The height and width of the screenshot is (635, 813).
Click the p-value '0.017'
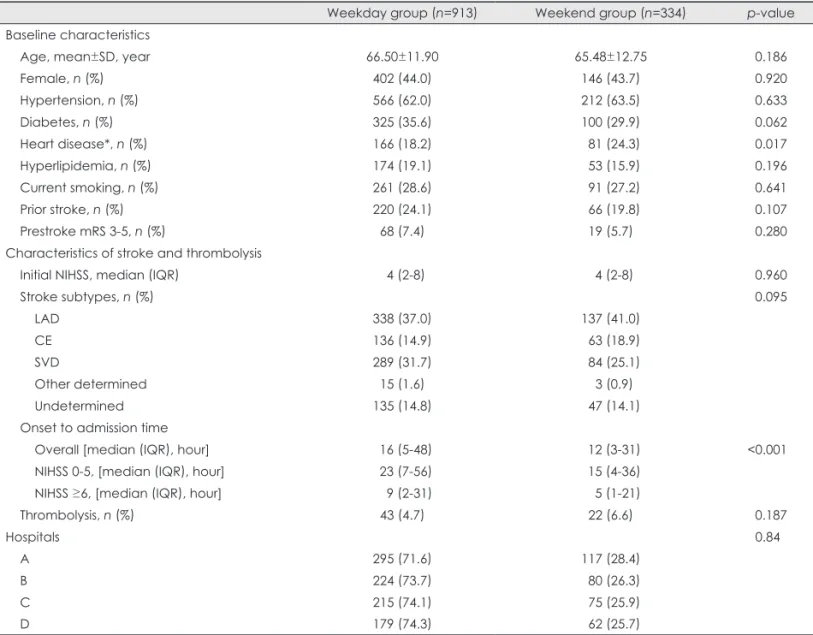point(770,144)
